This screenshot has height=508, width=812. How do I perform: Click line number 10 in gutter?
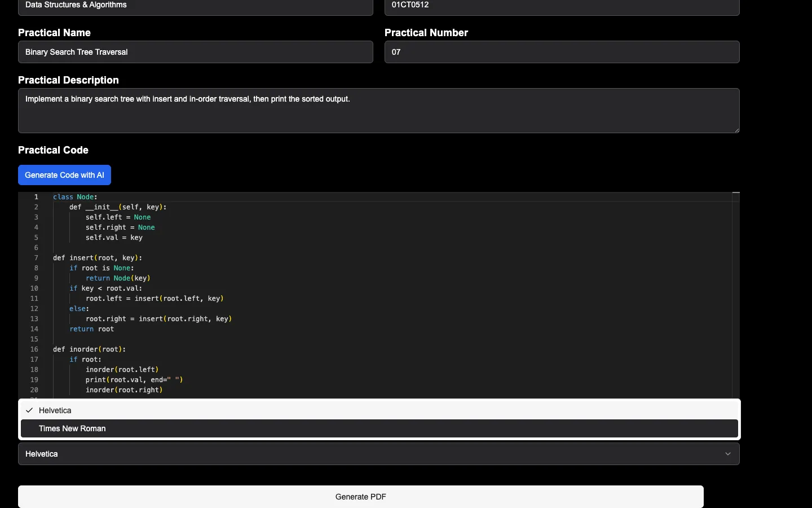[x=34, y=288]
